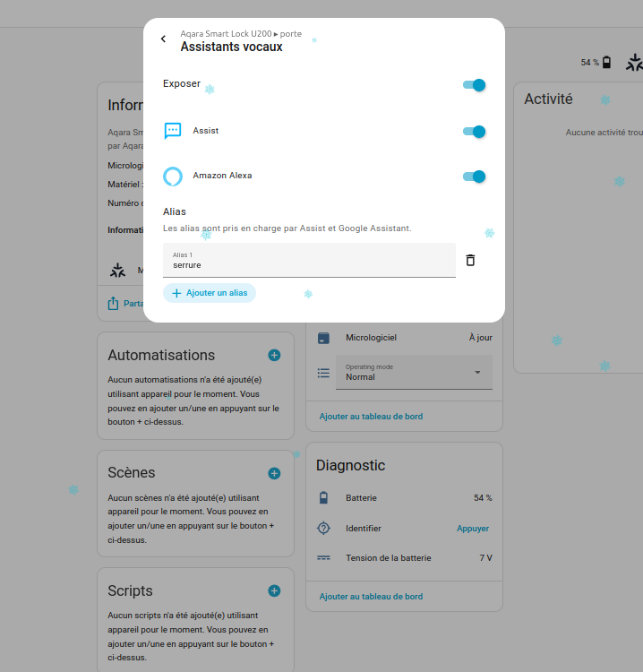Add an automation with the plus icon

[x=274, y=356]
